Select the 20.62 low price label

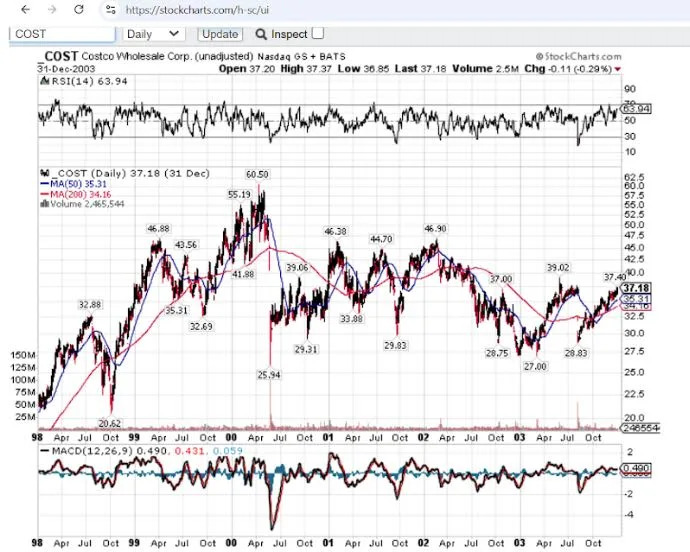110,423
